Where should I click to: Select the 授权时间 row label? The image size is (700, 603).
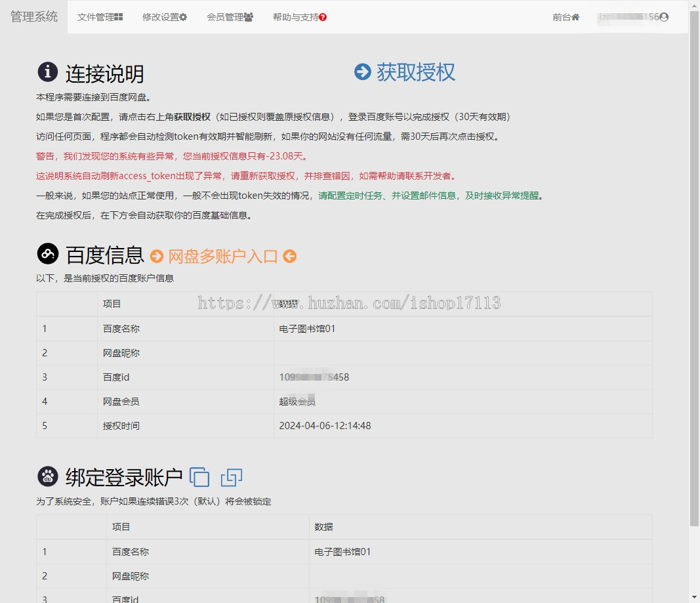pyautogui.click(x=121, y=426)
